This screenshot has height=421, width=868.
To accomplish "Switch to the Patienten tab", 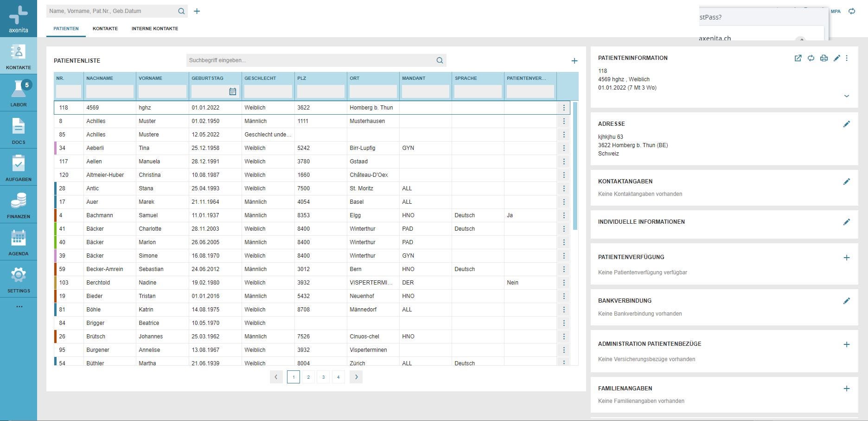I will tap(66, 29).
